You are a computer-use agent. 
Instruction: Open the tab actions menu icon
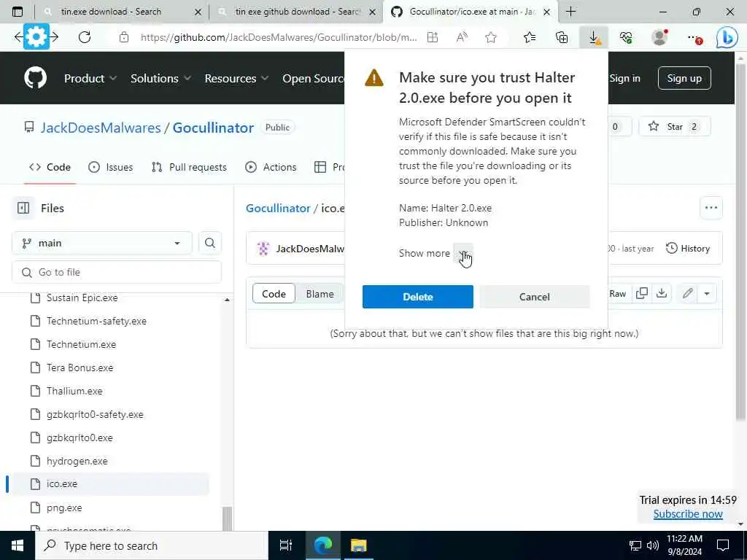point(18,12)
